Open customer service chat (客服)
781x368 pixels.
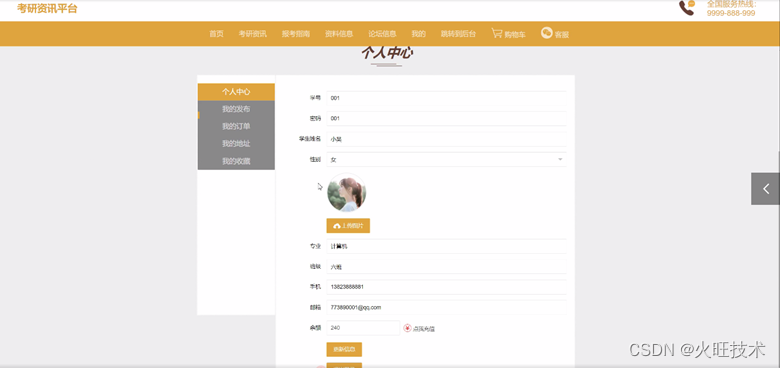pos(555,33)
